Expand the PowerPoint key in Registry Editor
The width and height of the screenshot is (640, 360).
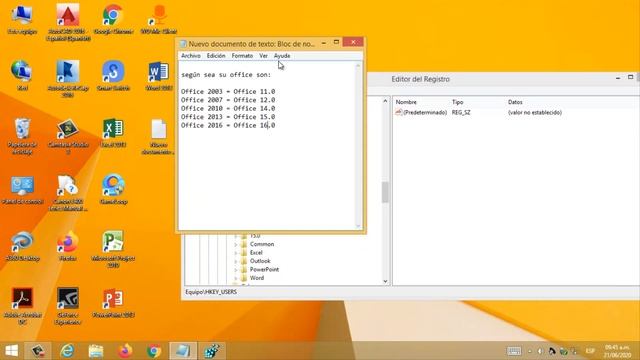pyautogui.click(x=236, y=270)
